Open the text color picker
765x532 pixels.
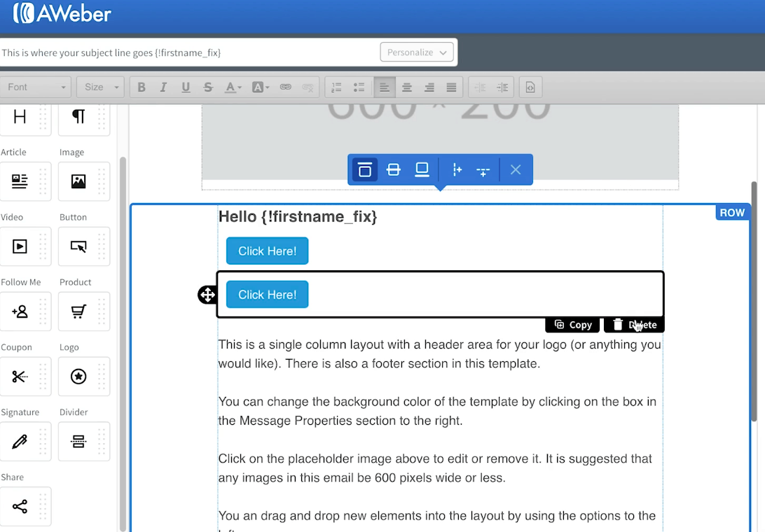tap(233, 87)
